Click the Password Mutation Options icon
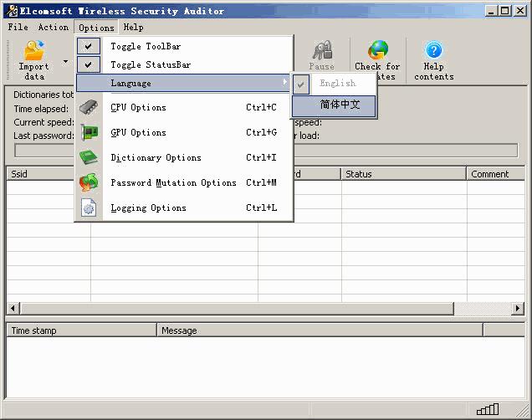532x420 pixels. [89, 182]
